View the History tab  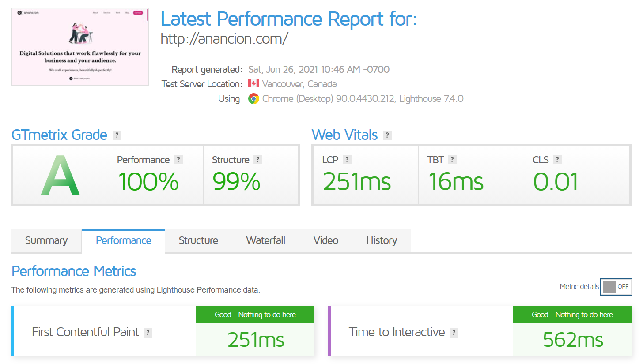coord(381,240)
